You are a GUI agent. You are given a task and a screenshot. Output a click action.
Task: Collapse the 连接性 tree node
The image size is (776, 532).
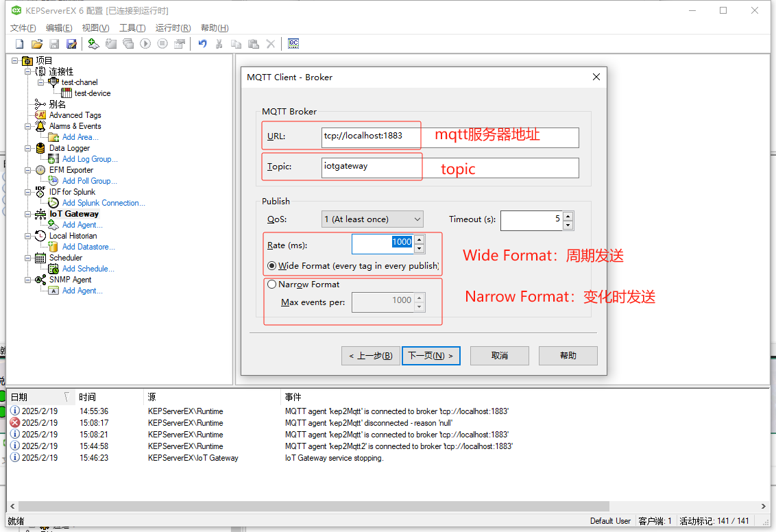[27, 71]
